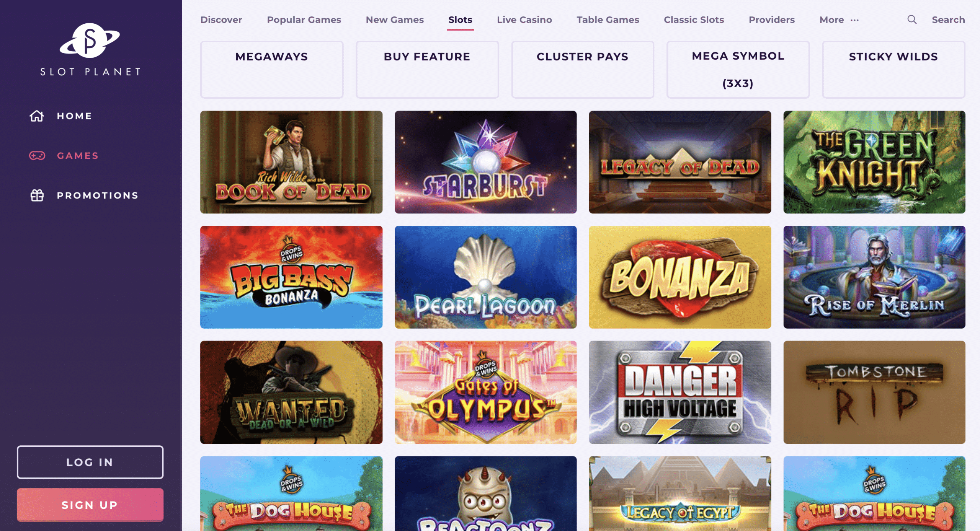
Task: Click the Search text field
Action: point(948,20)
